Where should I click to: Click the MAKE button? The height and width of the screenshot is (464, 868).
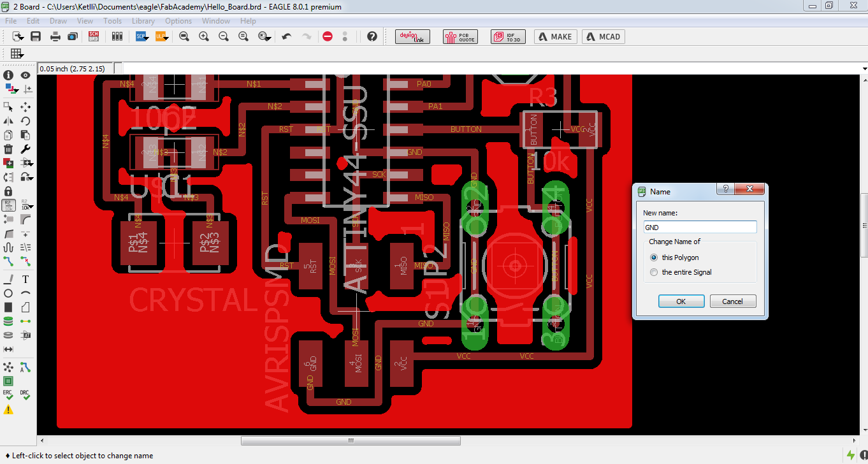click(555, 36)
